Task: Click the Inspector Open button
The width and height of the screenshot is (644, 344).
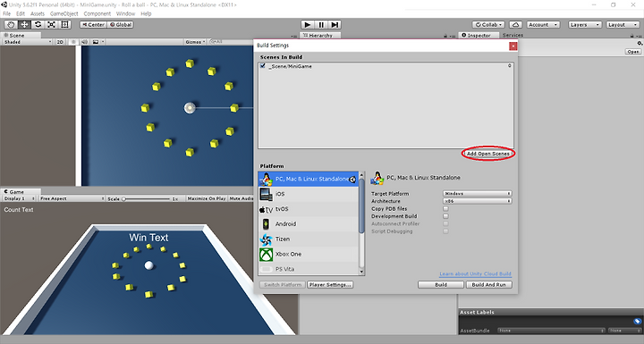Action: point(633,52)
